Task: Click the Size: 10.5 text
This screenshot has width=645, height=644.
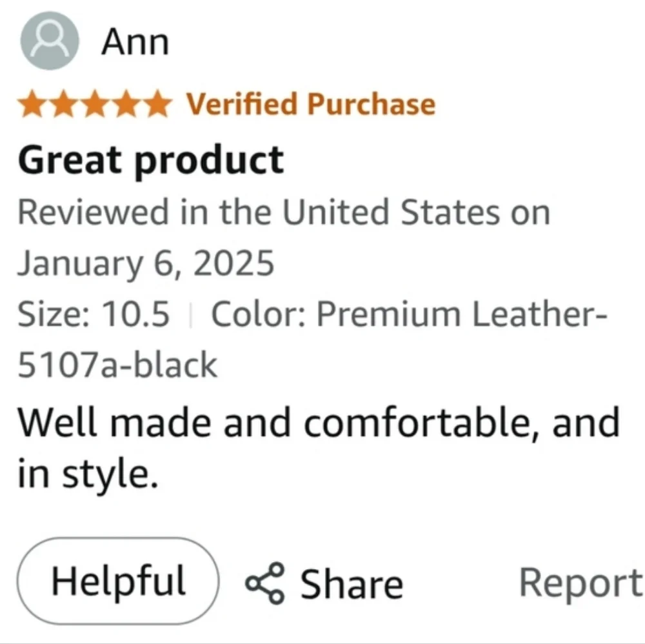Action: (94, 315)
